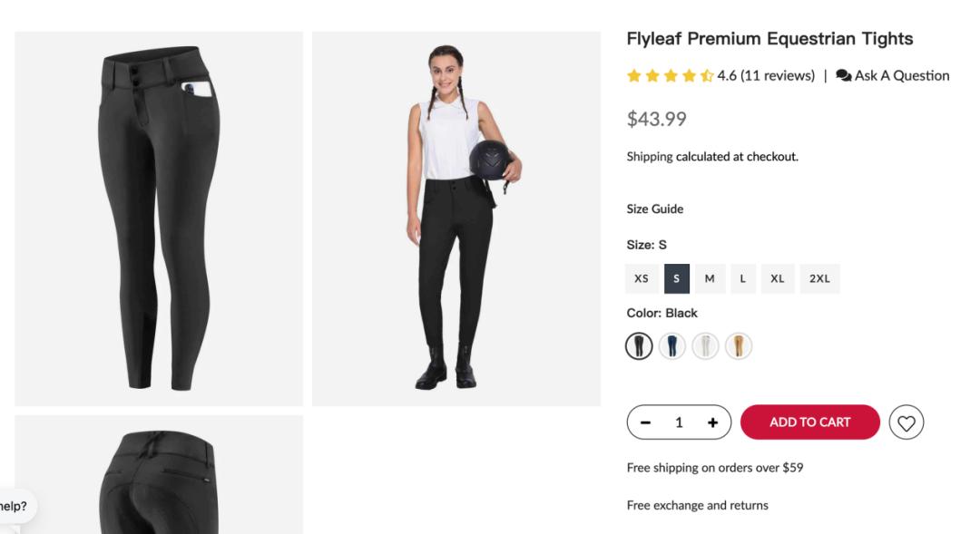Viewport: 980px width, 534px height.
Task: Choose the navy blue color swatch
Action: point(671,346)
